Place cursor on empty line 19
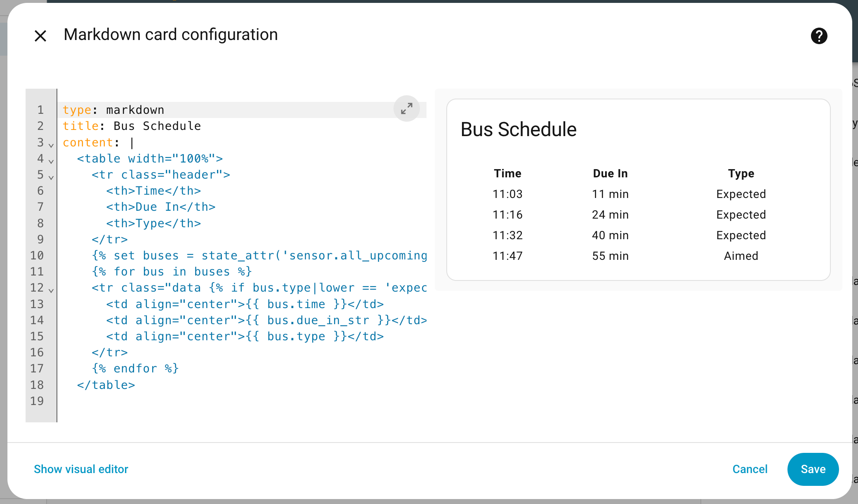Viewport: 858px width, 504px height. tap(242, 401)
